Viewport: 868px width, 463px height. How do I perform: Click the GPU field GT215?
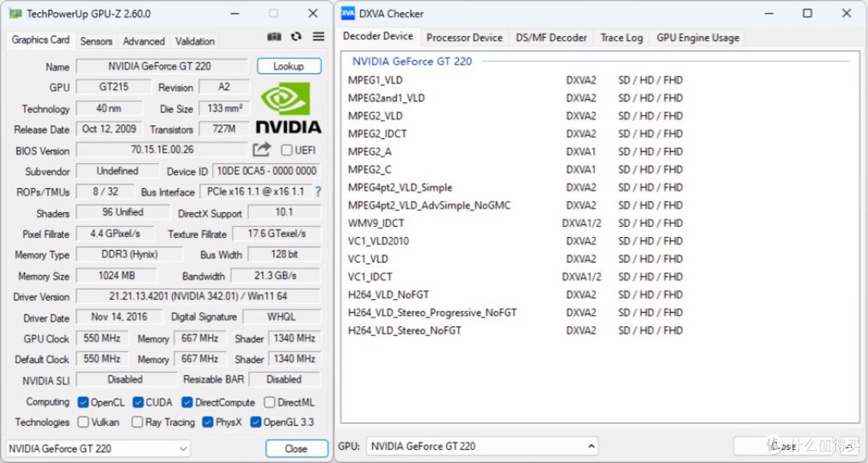click(113, 87)
